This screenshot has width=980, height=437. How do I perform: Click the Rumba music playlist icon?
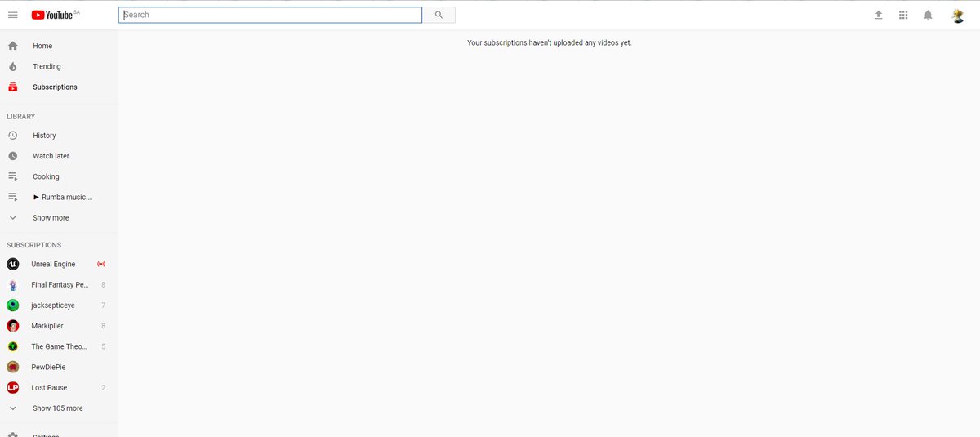(x=13, y=197)
